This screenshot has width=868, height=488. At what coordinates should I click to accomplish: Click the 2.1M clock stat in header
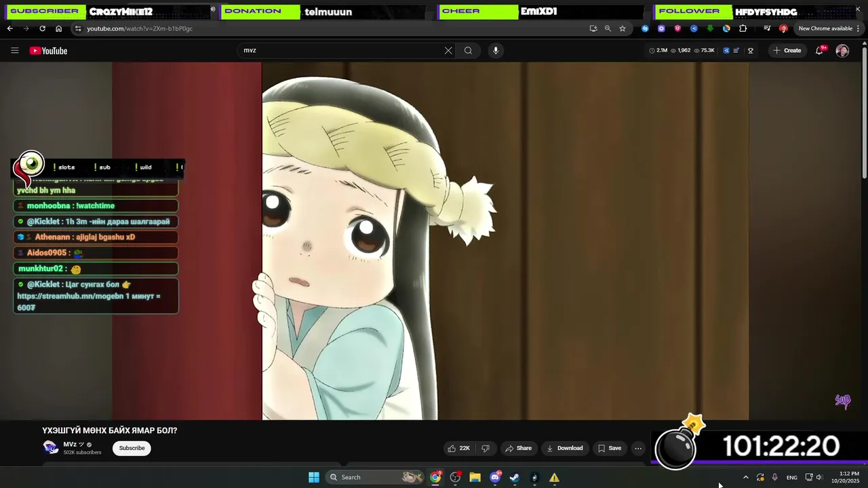[x=658, y=50]
